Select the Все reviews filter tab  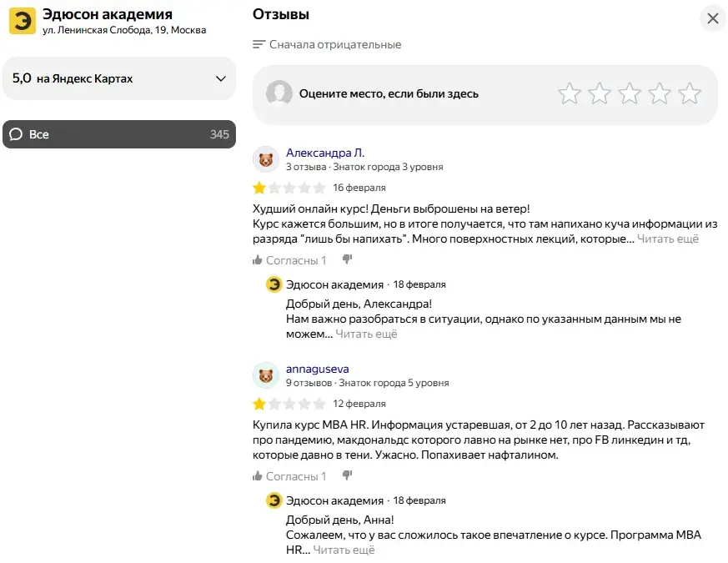119,134
